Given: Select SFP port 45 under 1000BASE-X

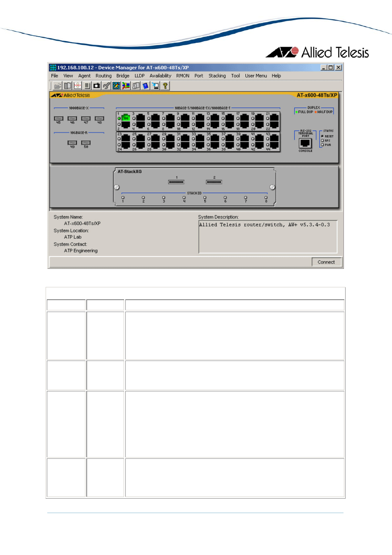Looking at the screenshot, I should pos(58,118).
